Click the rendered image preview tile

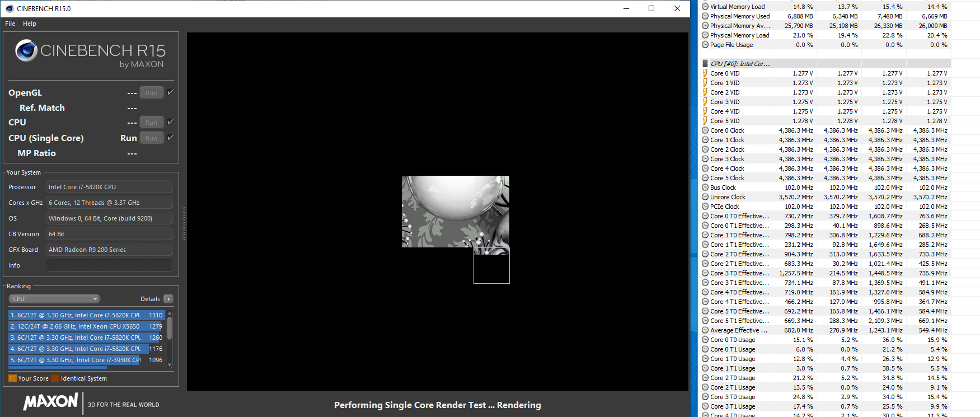click(455, 212)
